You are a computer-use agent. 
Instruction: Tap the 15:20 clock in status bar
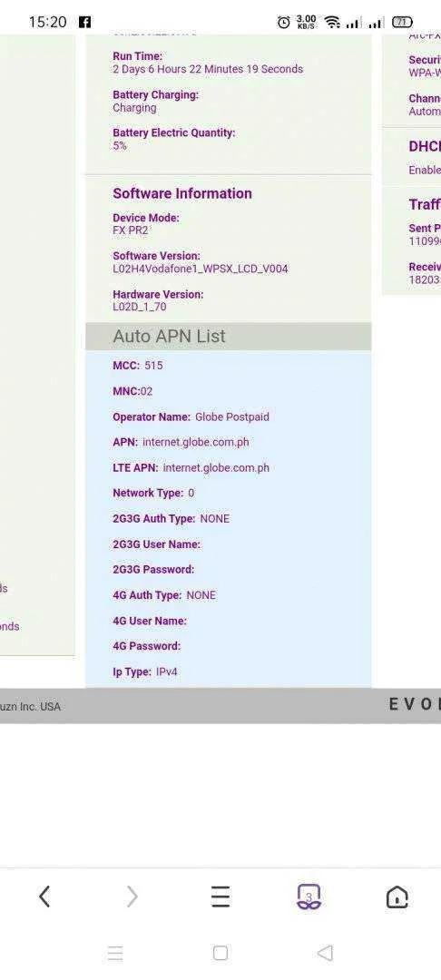coord(47,22)
